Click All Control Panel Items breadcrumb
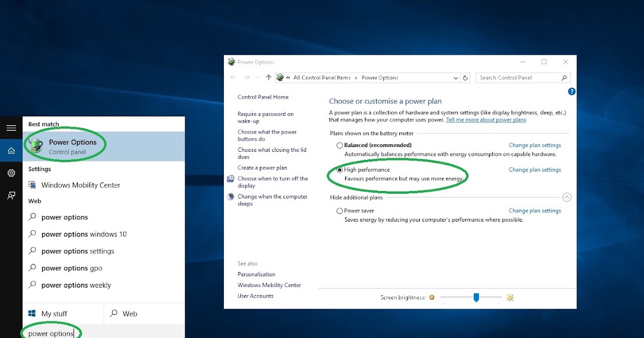The width and height of the screenshot is (644, 338). (x=322, y=78)
